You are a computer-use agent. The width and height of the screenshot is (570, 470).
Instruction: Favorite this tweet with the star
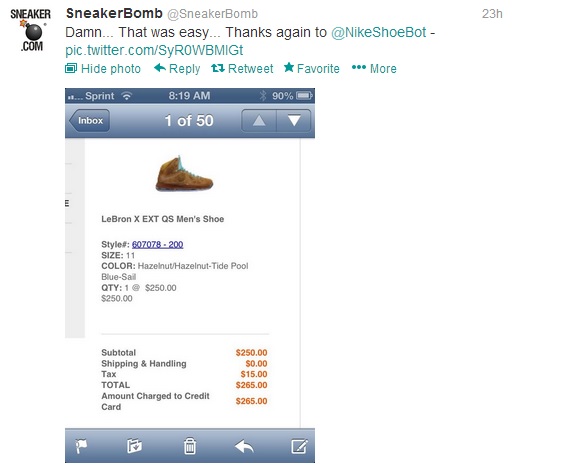click(312, 68)
